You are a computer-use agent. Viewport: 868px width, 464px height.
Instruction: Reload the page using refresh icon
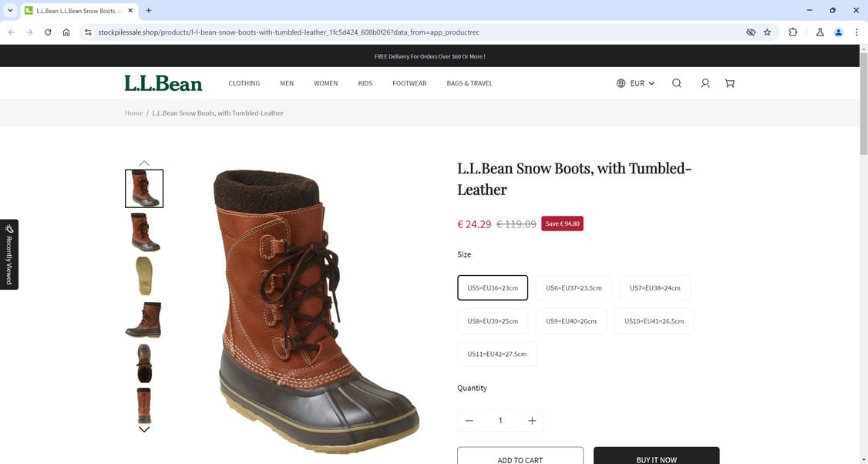48,32
